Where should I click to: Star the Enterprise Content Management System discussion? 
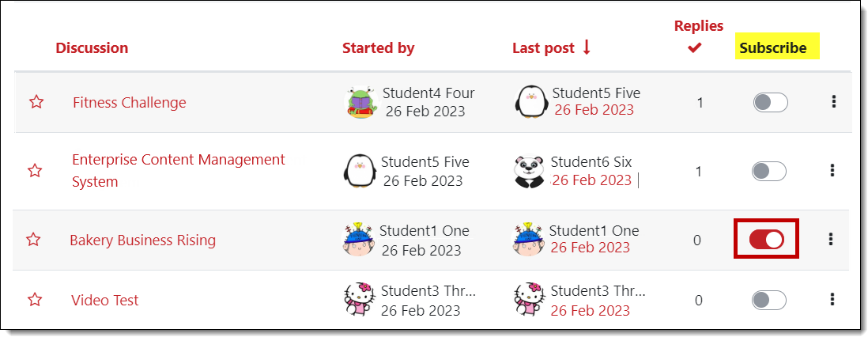pyautogui.click(x=35, y=171)
